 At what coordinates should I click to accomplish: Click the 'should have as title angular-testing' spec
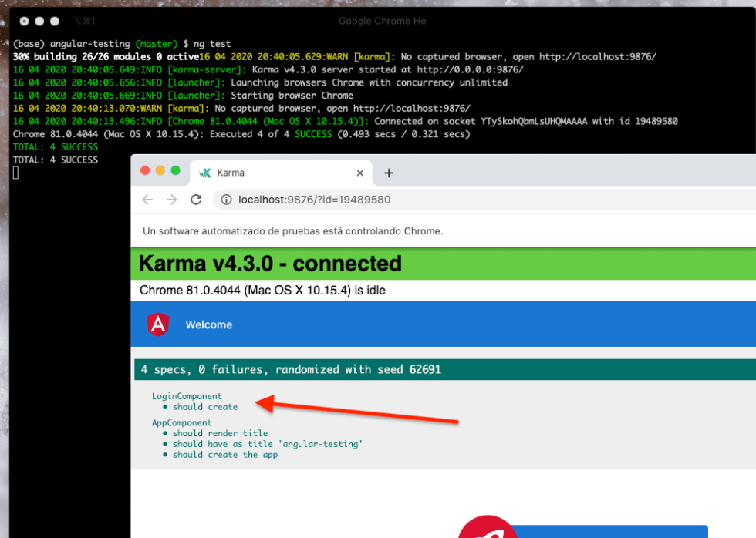click(245, 444)
